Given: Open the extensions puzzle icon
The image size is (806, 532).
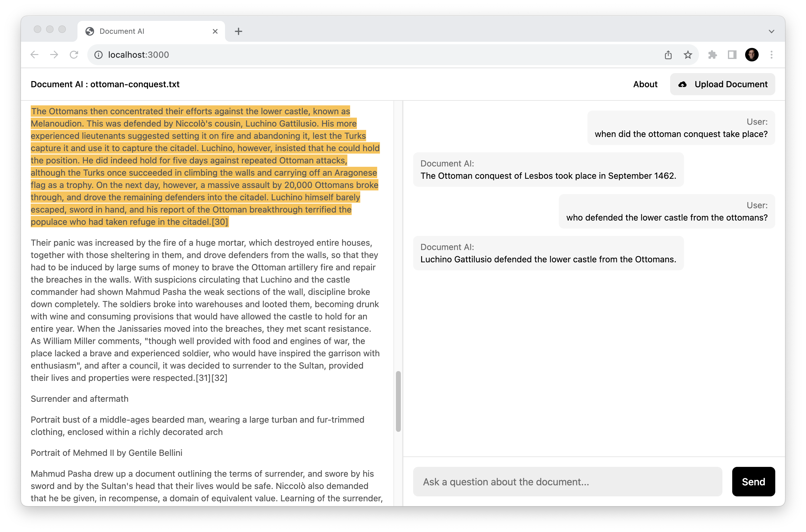Looking at the screenshot, I should [712, 55].
